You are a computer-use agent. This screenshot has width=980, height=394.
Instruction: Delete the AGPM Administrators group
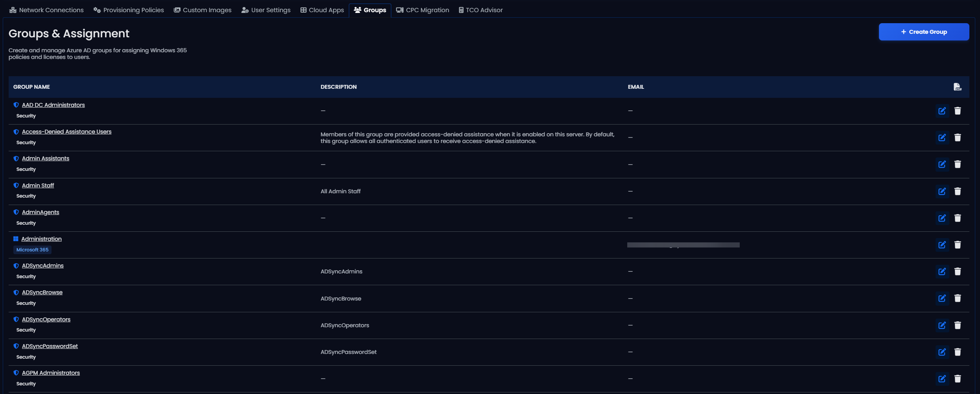pos(958,379)
